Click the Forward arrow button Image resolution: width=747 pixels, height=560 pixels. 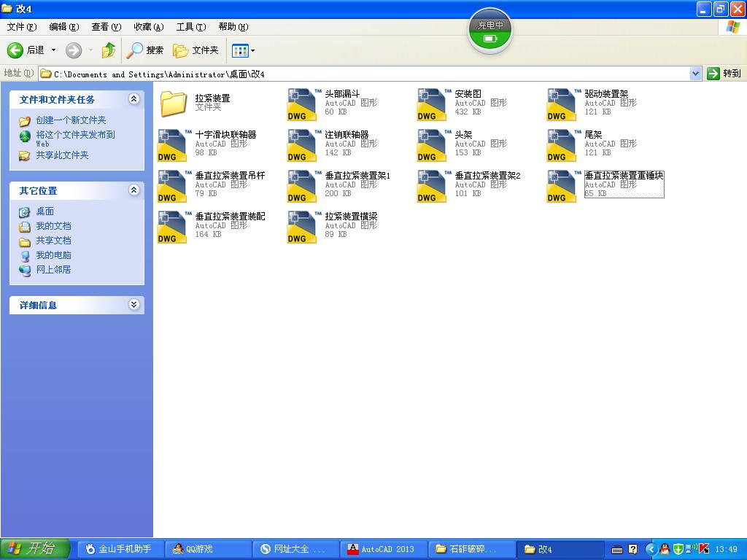[74, 50]
